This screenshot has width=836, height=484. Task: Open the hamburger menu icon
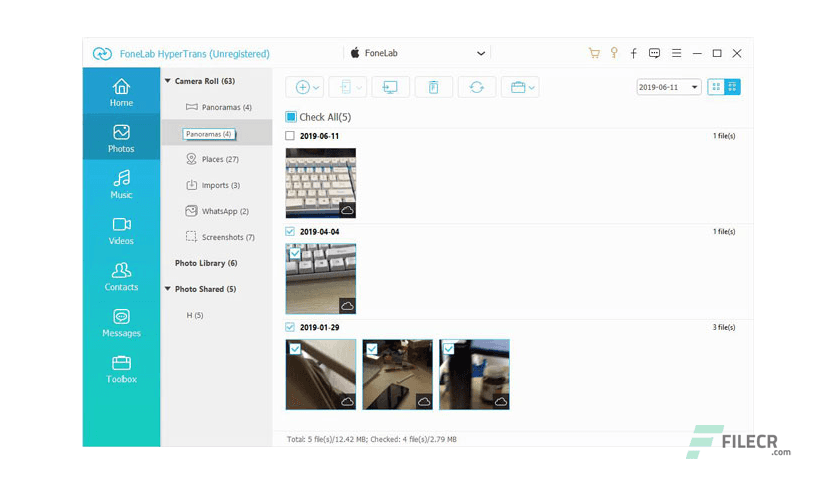pyautogui.click(x=677, y=53)
